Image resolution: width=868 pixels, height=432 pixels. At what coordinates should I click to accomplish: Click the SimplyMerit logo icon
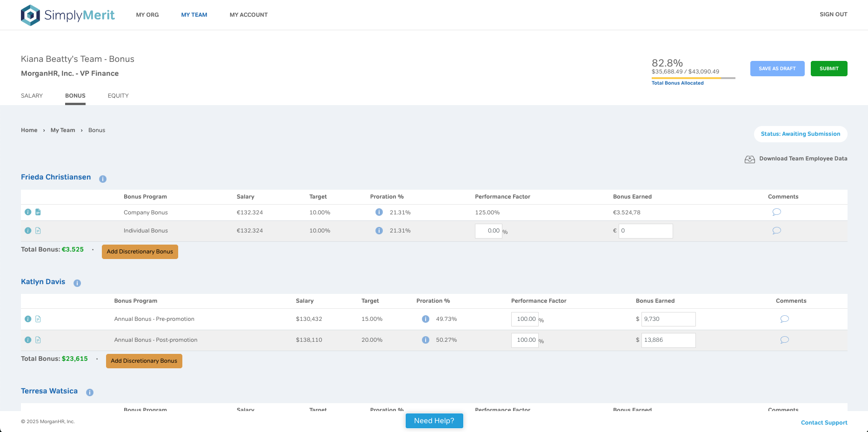(x=30, y=14)
